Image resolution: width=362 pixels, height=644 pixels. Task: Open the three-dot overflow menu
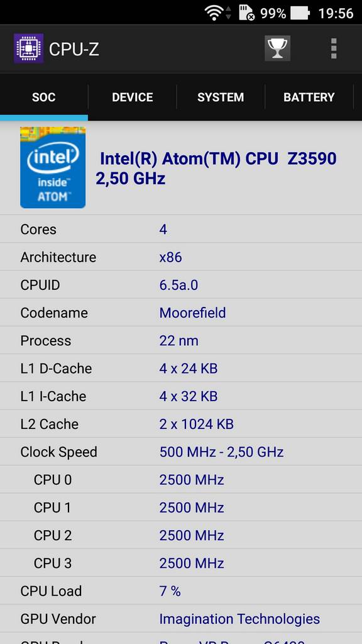point(334,48)
